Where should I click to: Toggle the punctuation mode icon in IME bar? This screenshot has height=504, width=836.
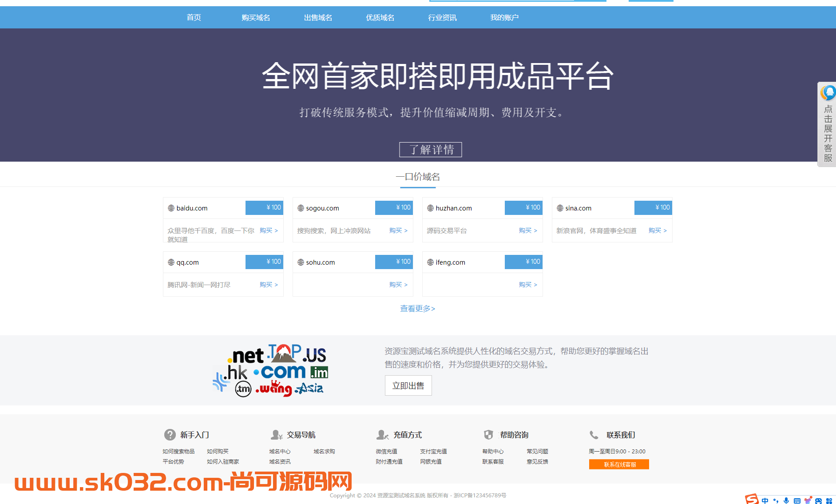(776, 500)
